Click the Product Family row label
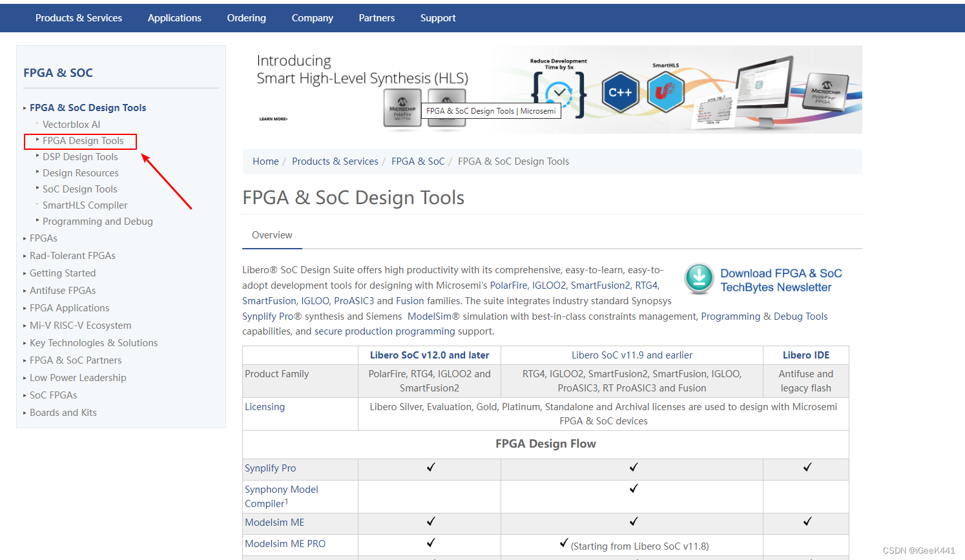Image resolution: width=965 pixels, height=560 pixels. point(277,374)
